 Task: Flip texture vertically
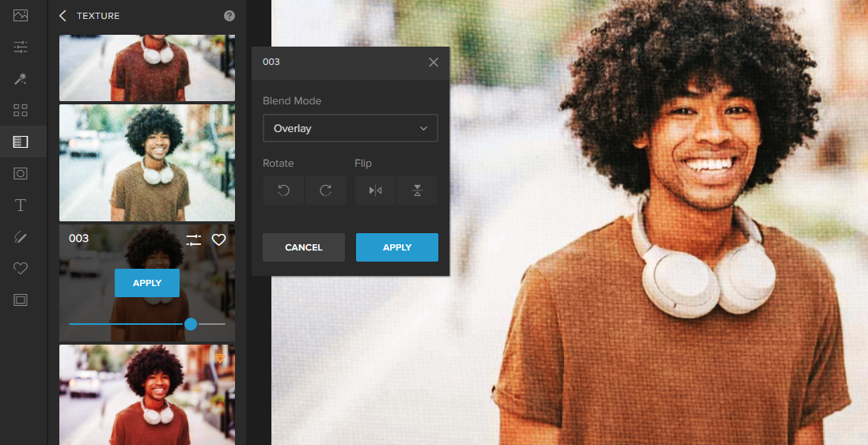(418, 190)
